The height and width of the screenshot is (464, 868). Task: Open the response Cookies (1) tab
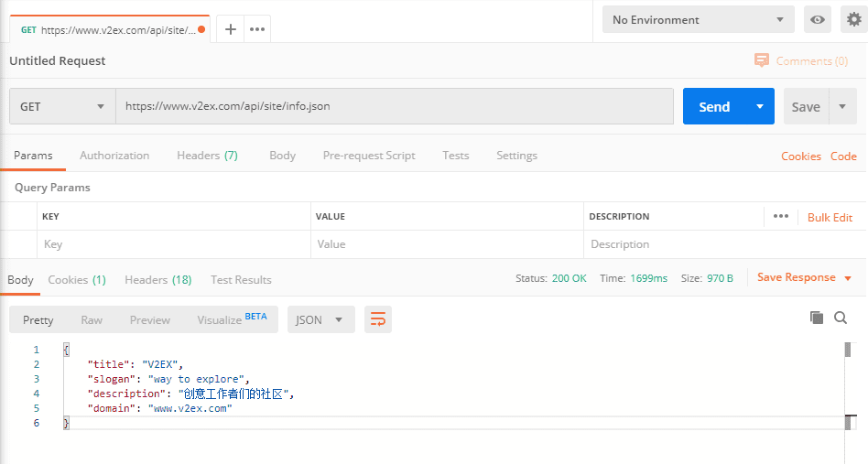(77, 280)
